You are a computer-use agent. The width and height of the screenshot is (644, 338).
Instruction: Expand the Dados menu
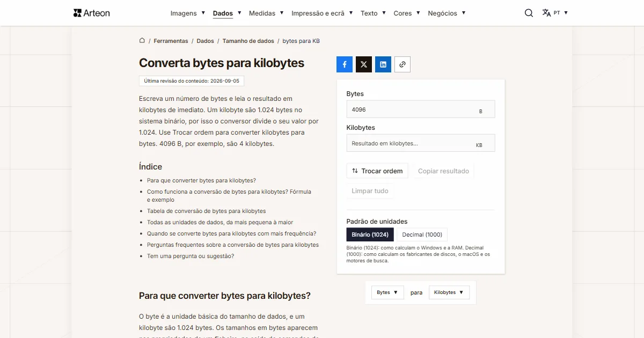point(227,13)
